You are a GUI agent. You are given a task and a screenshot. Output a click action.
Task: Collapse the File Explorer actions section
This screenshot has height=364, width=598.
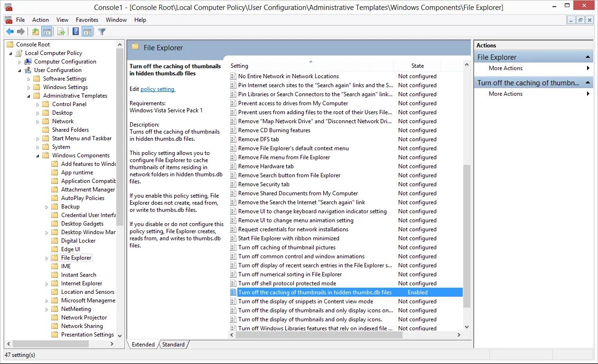[x=588, y=57]
